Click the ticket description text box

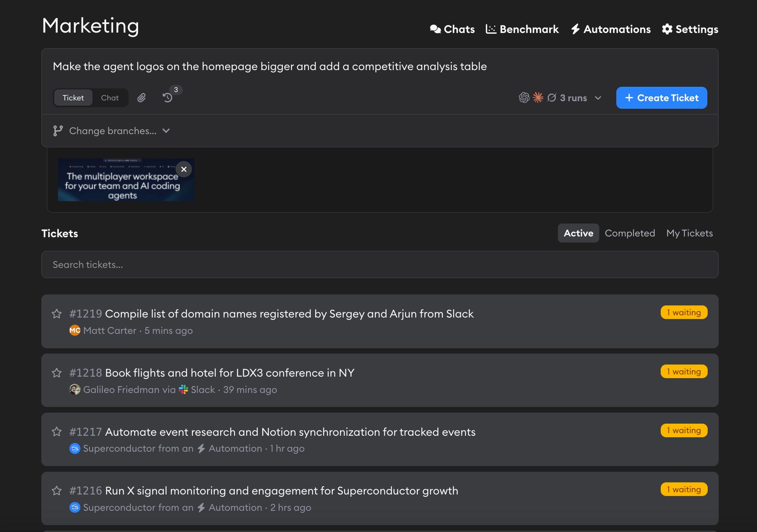pos(380,67)
